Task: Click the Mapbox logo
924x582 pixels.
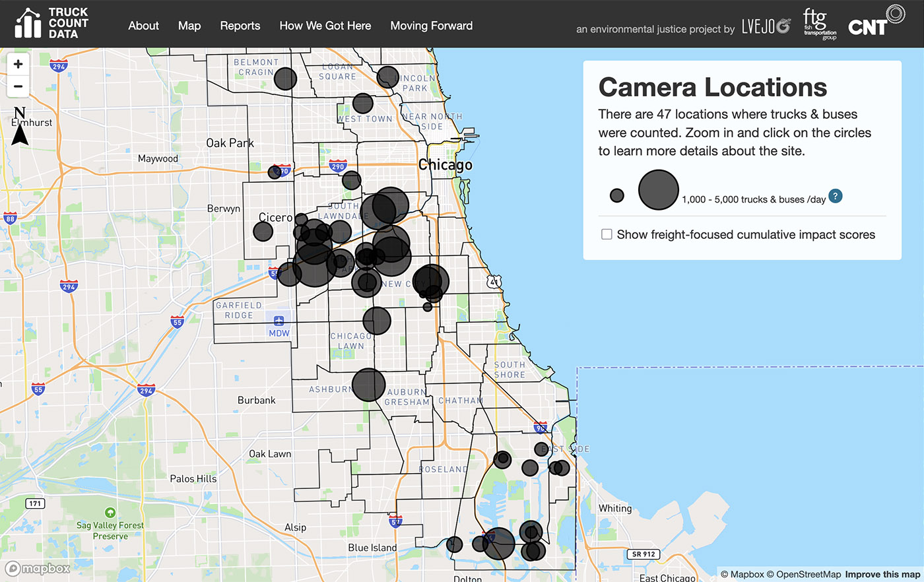Action: tap(38, 568)
